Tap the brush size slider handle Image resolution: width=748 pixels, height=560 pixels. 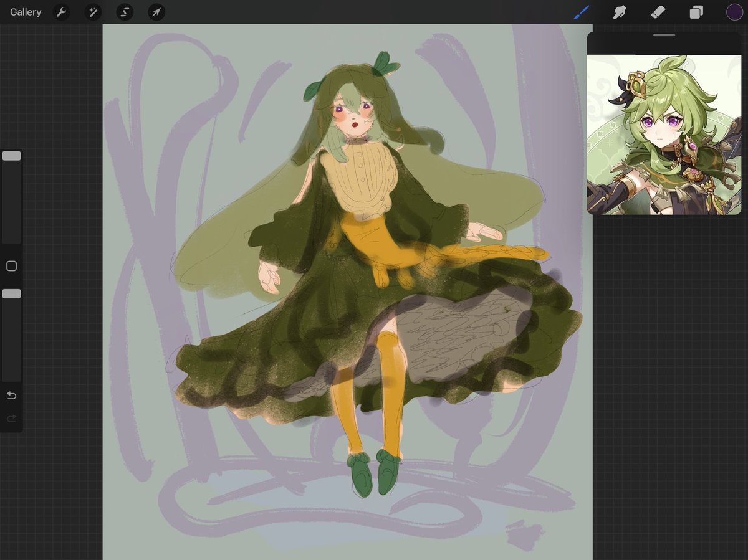click(x=11, y=156)
